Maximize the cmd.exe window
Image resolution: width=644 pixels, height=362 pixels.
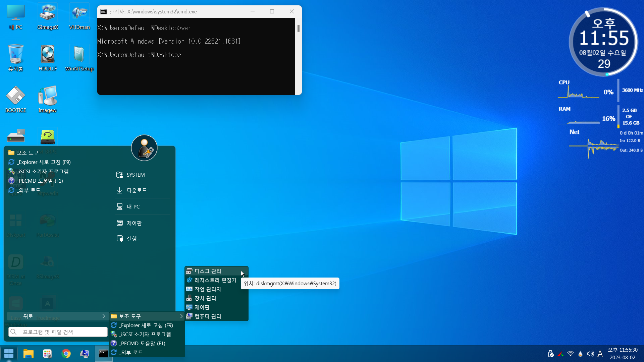point(272,11)
